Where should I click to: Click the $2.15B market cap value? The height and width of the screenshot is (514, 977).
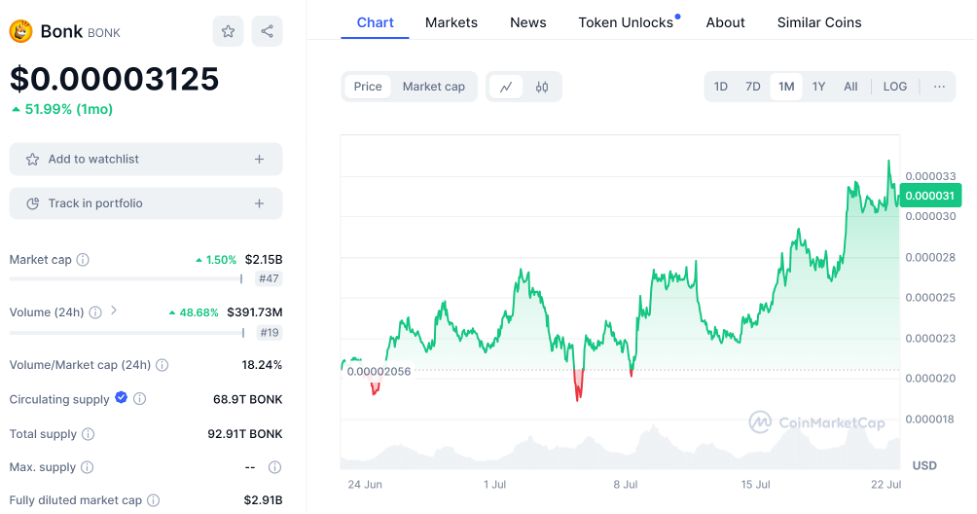[264, 260]
